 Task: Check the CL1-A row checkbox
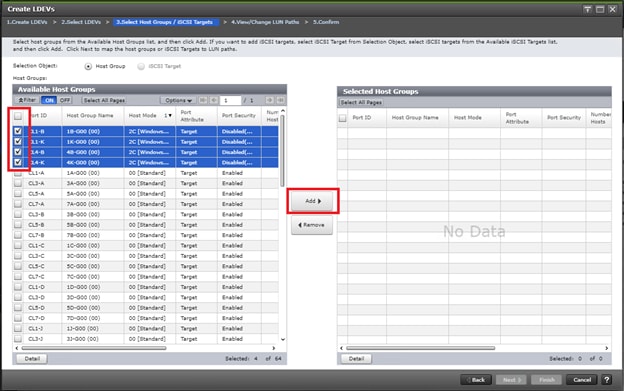pos(18,173)
